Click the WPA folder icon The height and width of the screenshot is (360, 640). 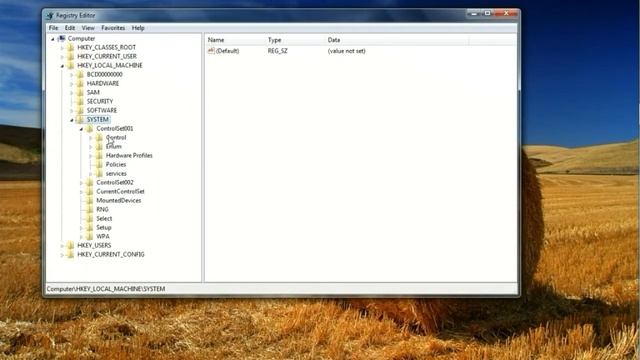click(90, 236)
